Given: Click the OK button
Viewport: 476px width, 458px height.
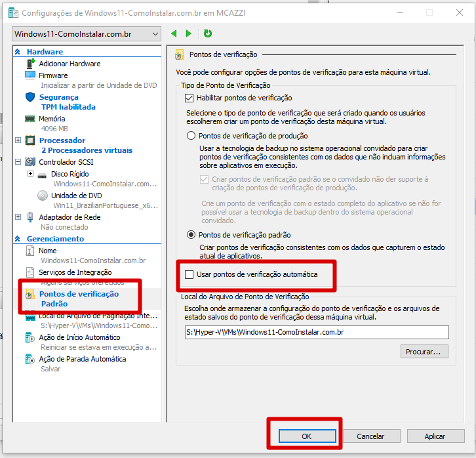Looking at the screenshot, I should (x=307, y=436).
